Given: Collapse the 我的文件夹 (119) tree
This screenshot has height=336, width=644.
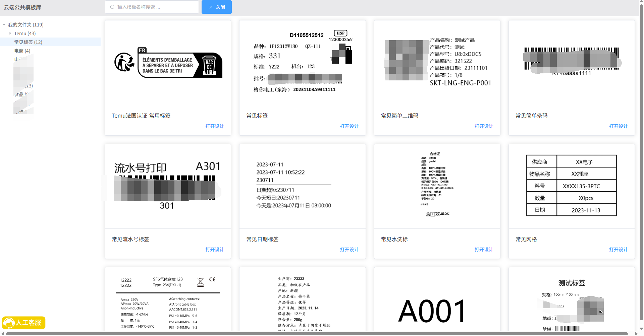Looking at the screenshot, I should point(4,25).
